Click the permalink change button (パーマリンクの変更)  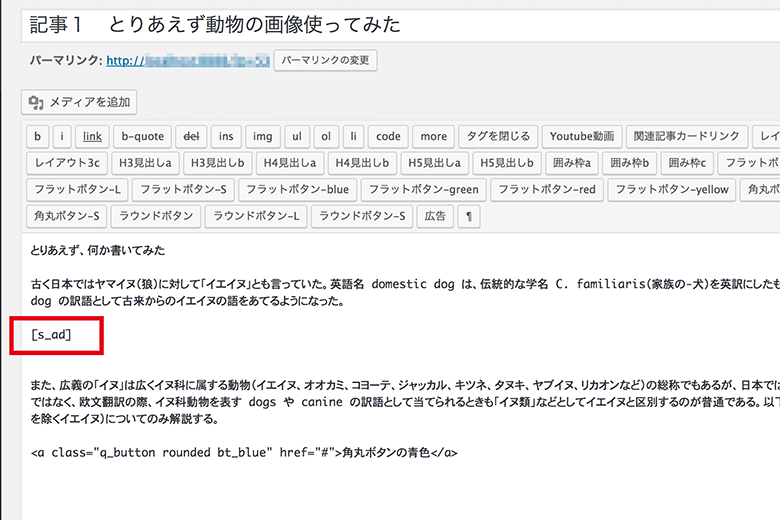tap(325, 61)
